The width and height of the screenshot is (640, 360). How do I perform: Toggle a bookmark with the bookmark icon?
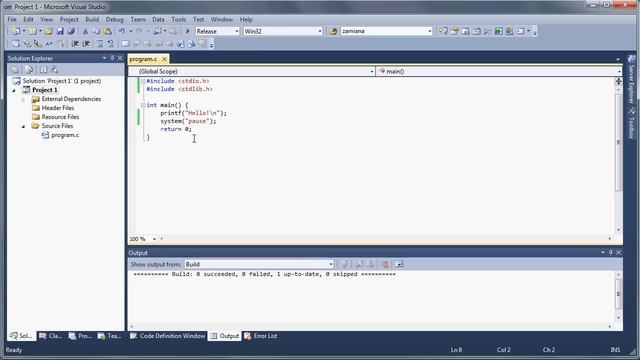125,44
